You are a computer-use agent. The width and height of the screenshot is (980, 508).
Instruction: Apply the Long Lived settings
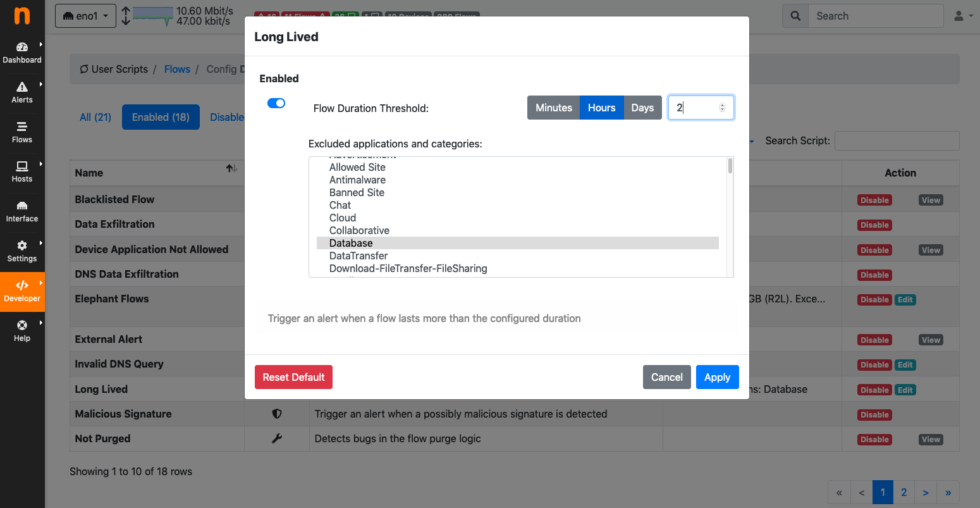tap(717, 377)
